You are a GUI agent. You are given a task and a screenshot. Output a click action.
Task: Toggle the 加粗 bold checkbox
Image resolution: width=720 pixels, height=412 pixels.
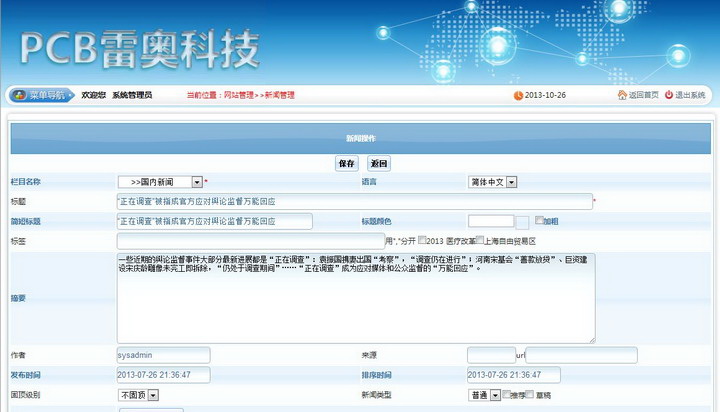[x=539, y=220]
